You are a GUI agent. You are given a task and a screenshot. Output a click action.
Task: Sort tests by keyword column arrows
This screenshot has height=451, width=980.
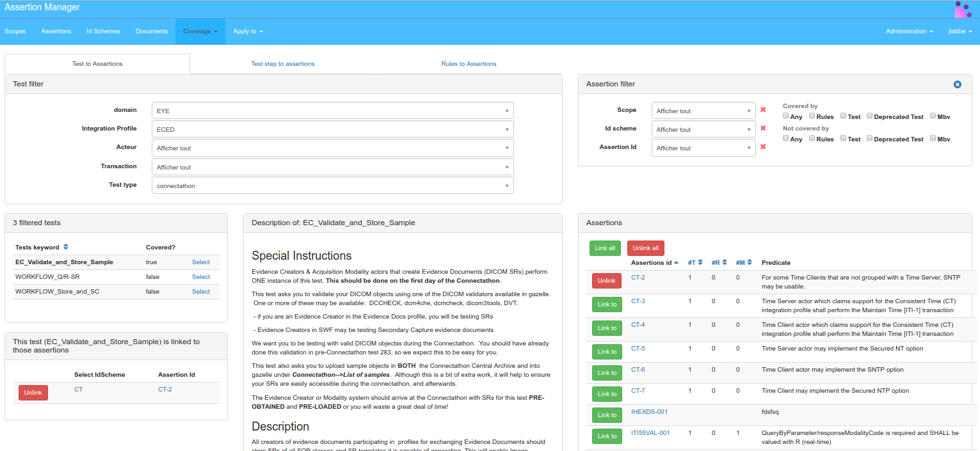tap(66, 248)
